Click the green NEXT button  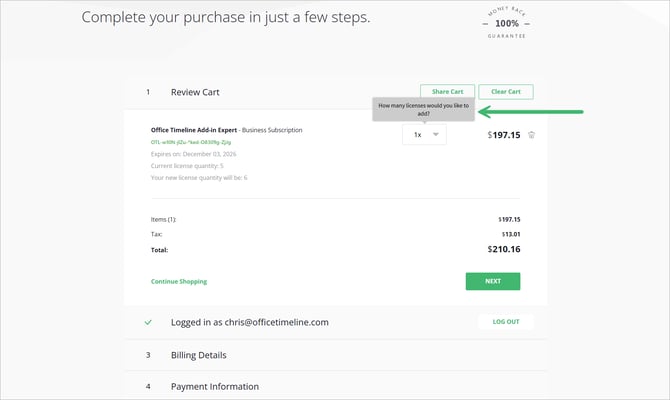pyautogui.click(x=492, y=281)
